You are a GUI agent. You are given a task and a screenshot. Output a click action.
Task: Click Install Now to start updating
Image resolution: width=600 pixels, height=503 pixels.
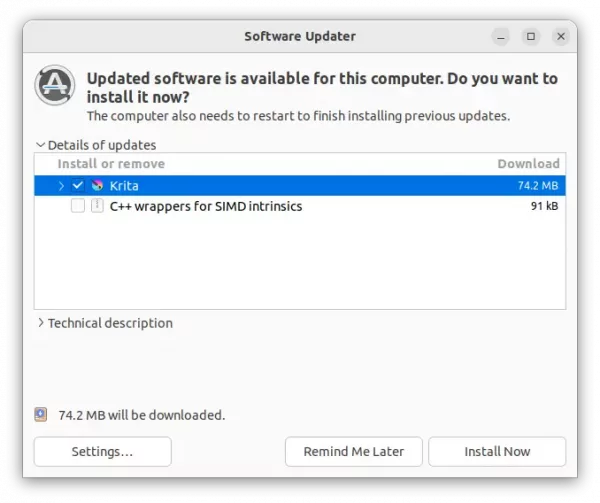click(497, 452)
